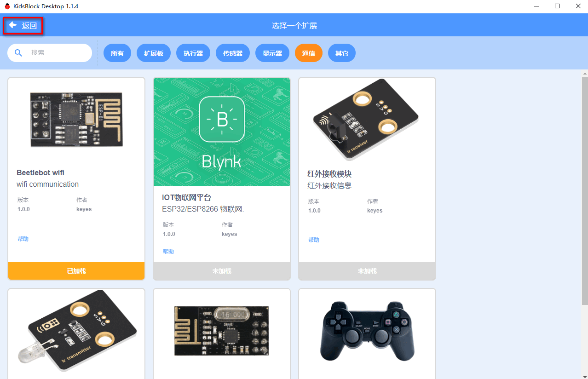588x379 pixels.
Task: Click the wifi communication description
Action: point(47,184)
